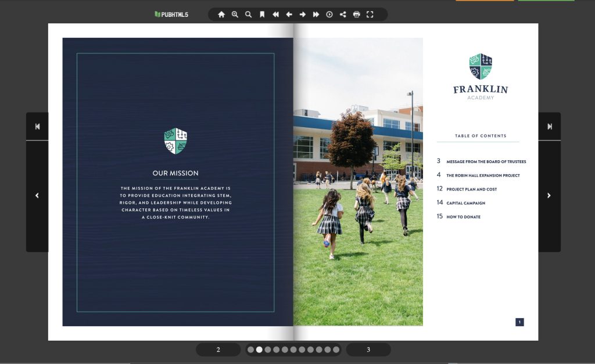Jump to a page using the third pagination dot

click(x=267, y=349)
